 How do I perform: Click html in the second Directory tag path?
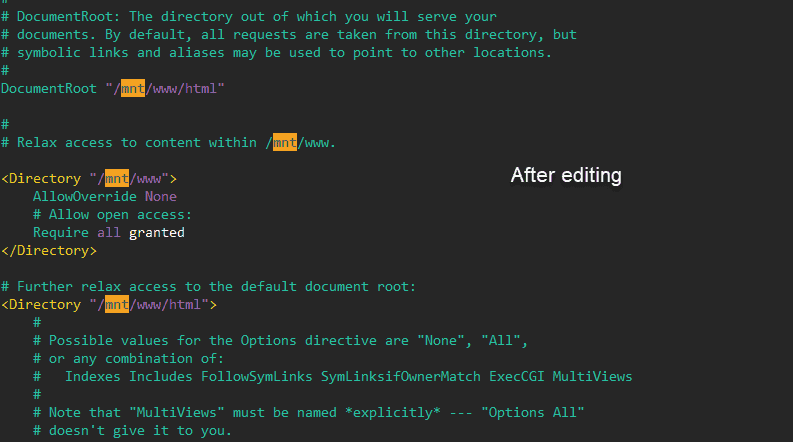point(189,305)
